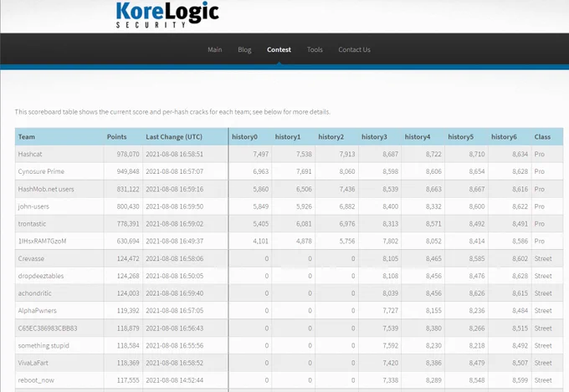The width and height of the screenshot is (569, 392).
Task: Click the timestamp 2021-08-08 16:57:07
Action: click(175, 171)
